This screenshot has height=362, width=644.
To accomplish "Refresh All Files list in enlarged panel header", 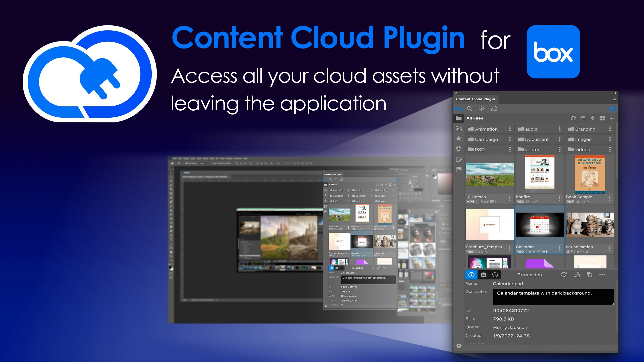I will 573,118.
